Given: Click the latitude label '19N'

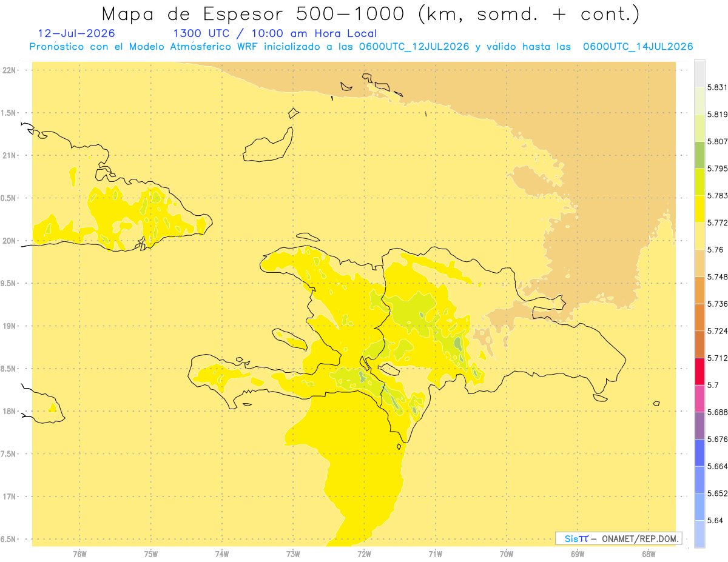Looking at the screenshot, I should click(x=10, y=326).
